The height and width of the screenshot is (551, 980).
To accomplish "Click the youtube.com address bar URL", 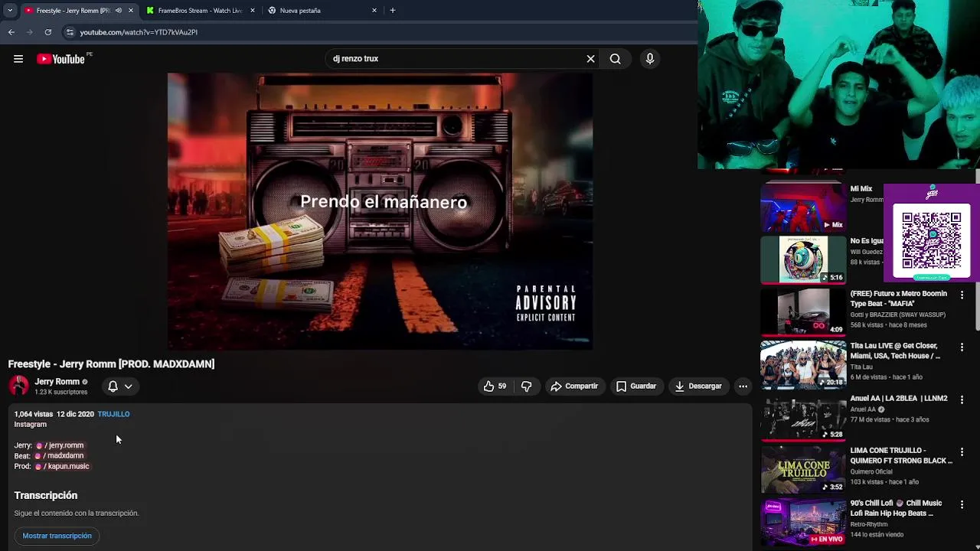I will [139, 32].
